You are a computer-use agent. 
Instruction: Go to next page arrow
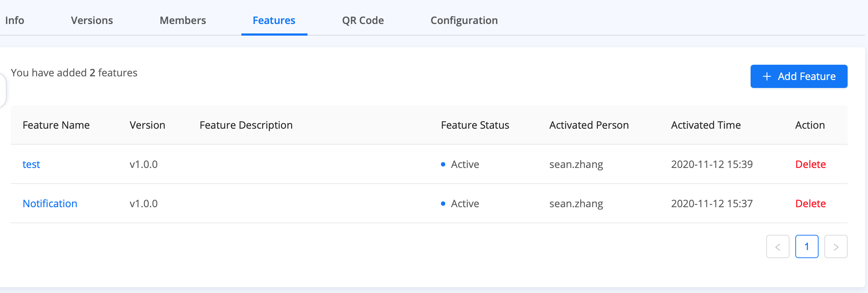tap(836, 247)
